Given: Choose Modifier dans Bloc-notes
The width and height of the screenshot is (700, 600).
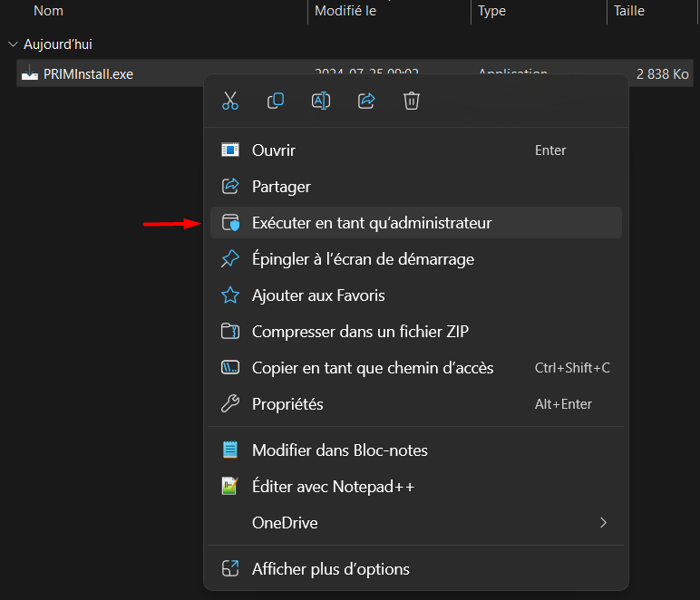Looking at the screenshot, I should click(x=339, y=450).
